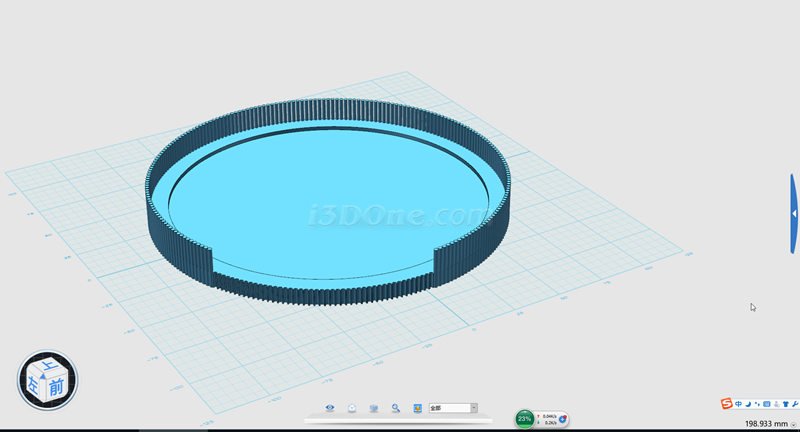800x432 pixels.
Task: Toggle the 中 Chinese input mode
Action: click(739, 403)
